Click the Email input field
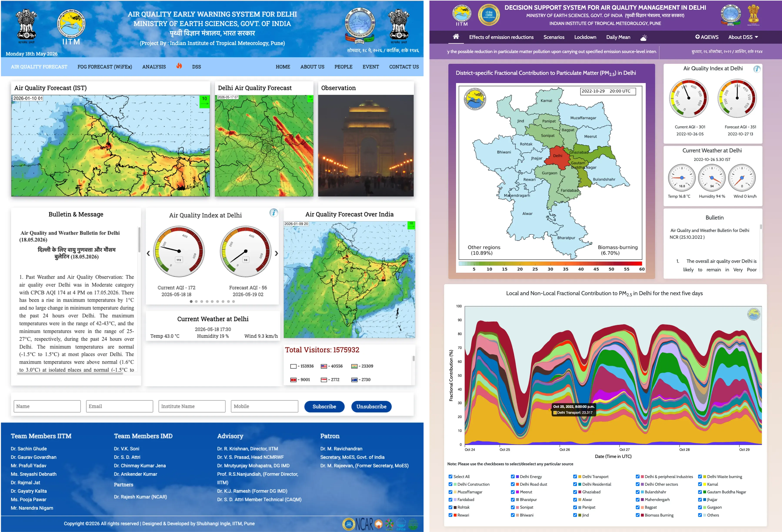The image size is (782, 532). coord(119,406)
